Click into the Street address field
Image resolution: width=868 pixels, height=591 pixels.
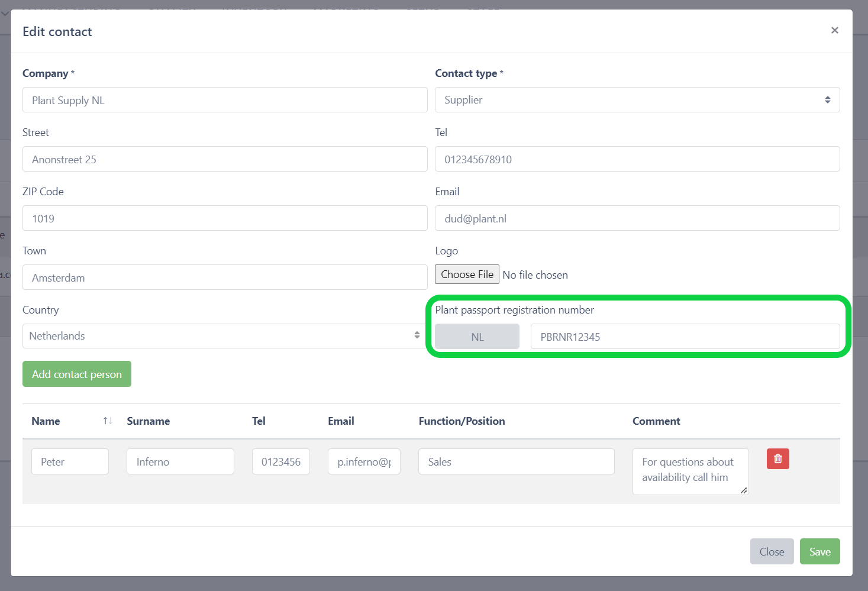click(225, 159)
